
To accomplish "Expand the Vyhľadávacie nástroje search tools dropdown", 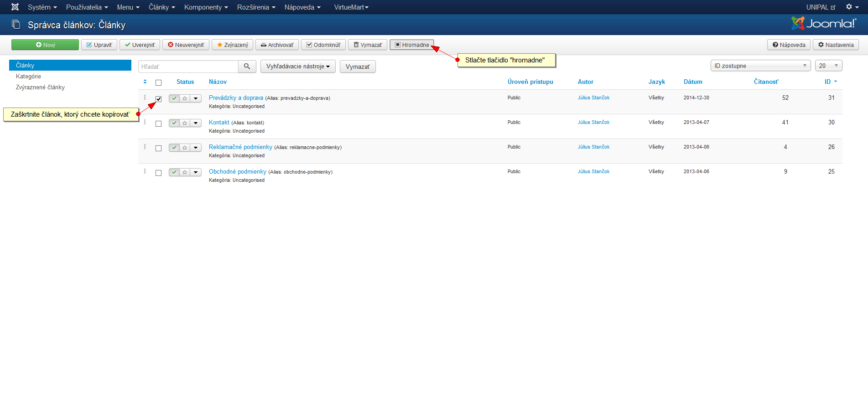I will click(x=298, y=66).
